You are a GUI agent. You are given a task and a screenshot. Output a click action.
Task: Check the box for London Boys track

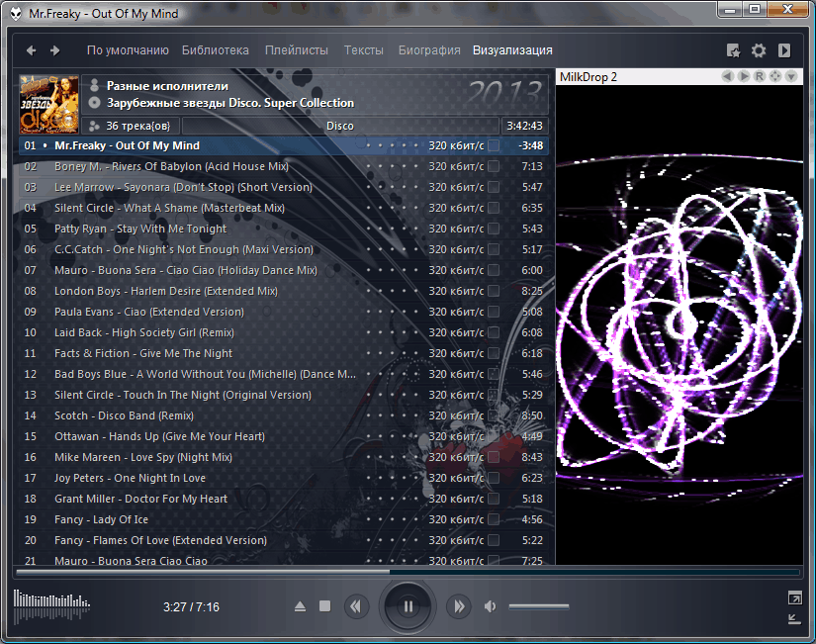point(494,292)
